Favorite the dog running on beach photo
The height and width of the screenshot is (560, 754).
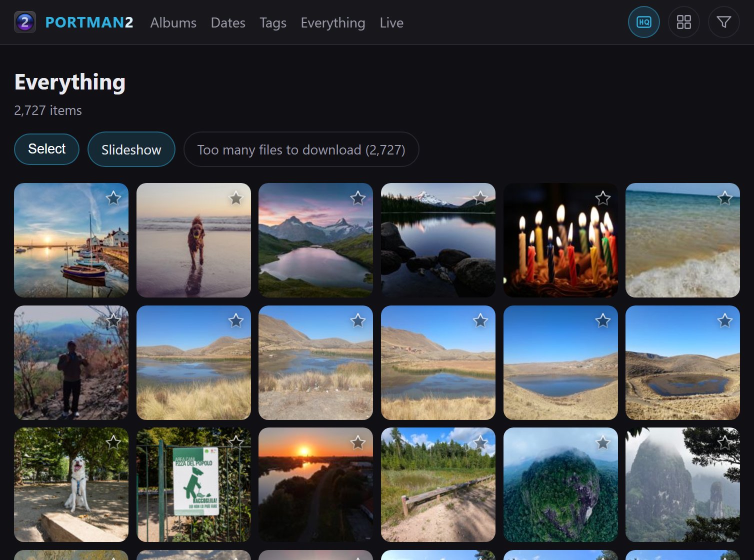click(x=236, y=198)
